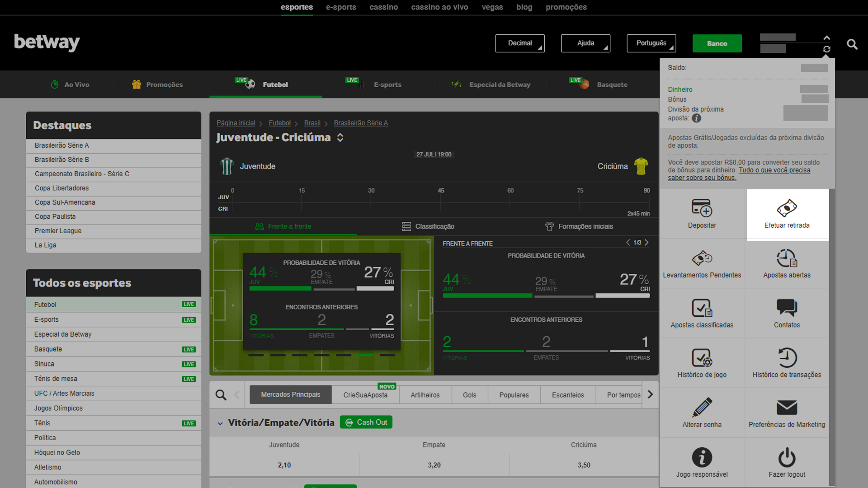Click the betway logo
Image resolution: width=868 pixels, height=488 pixels.
click(47, 42)
